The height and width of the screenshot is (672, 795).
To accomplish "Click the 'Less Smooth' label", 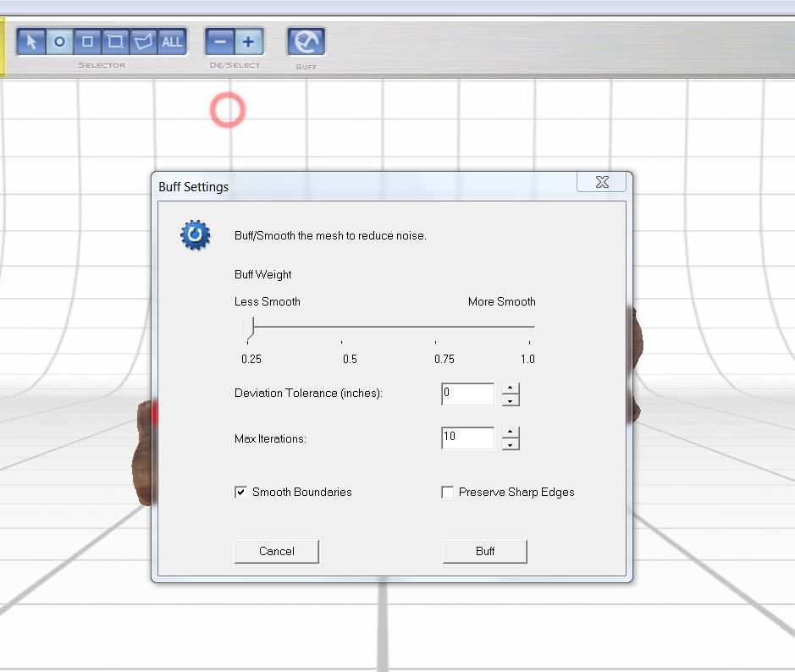I will (268, 301).
